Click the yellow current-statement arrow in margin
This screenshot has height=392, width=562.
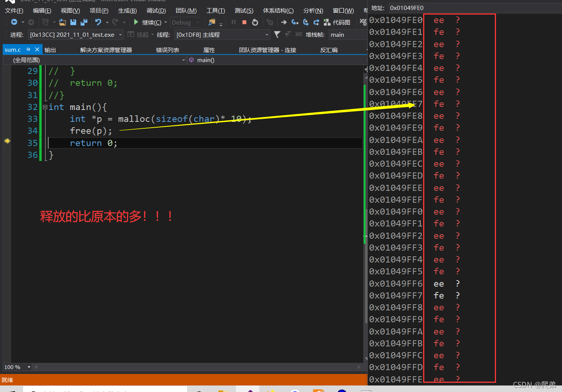(7, 141)
